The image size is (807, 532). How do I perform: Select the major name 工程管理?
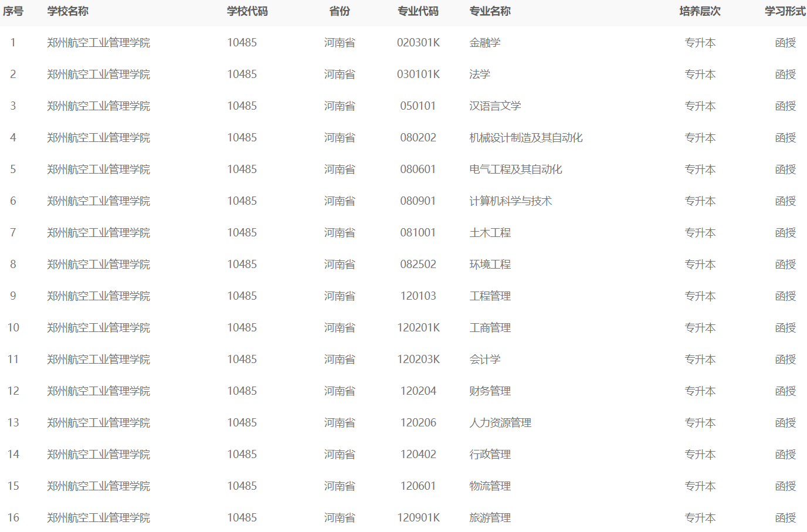490,296
